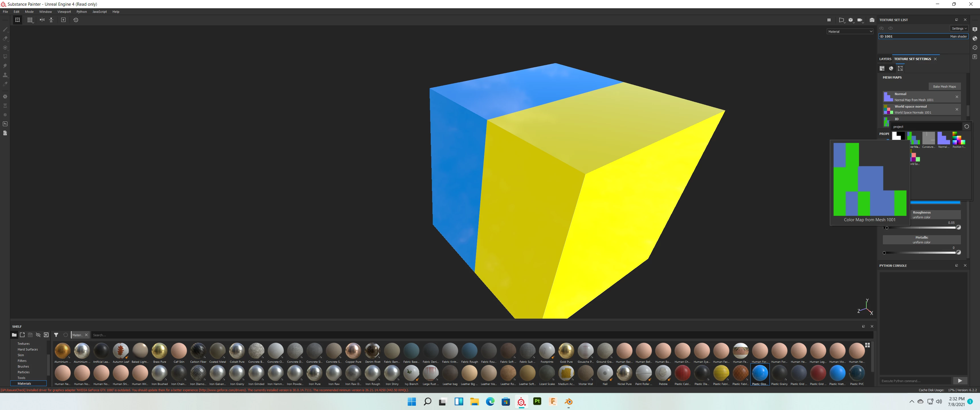980x410 pixels.
Task: Click the refresh icon beside project search
Action: [966, 127]
